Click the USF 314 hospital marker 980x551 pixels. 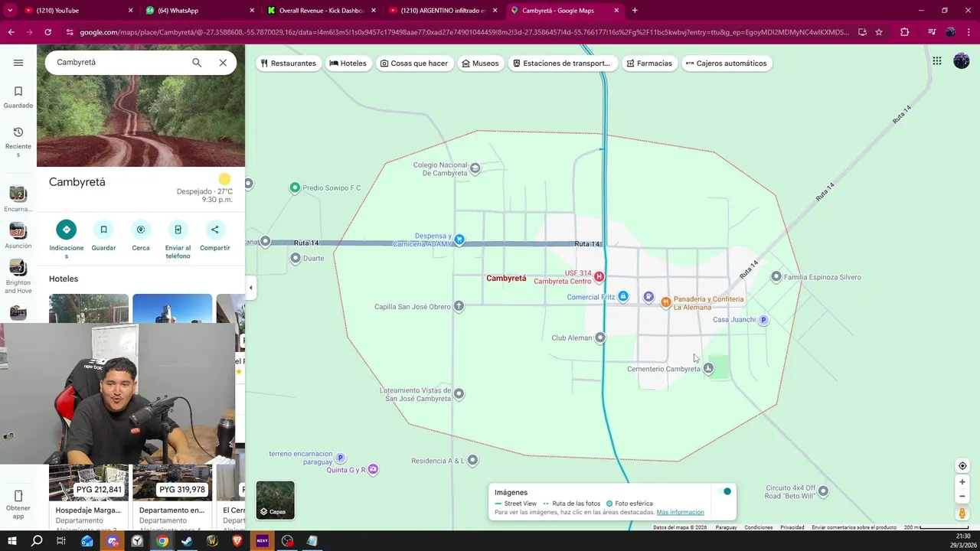coord(599,276)
